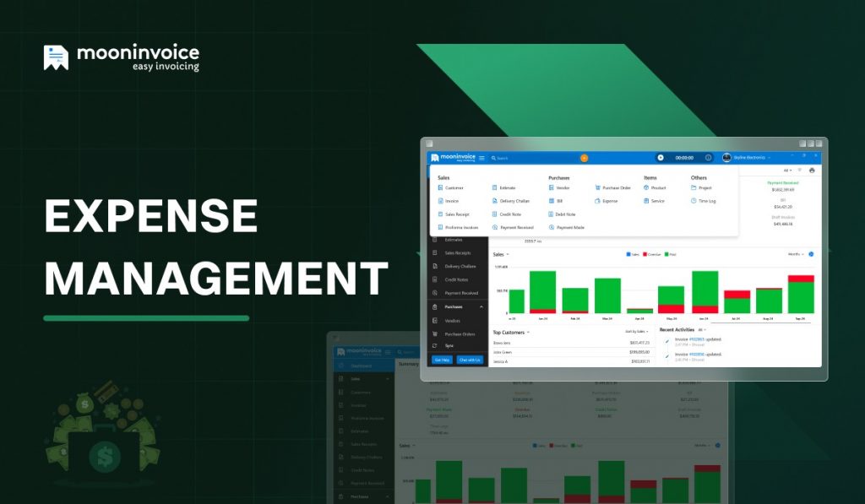Screen dimensions: 865x504
Task: Click the info icon in the top bar
Action: click(x=707, y=158)
